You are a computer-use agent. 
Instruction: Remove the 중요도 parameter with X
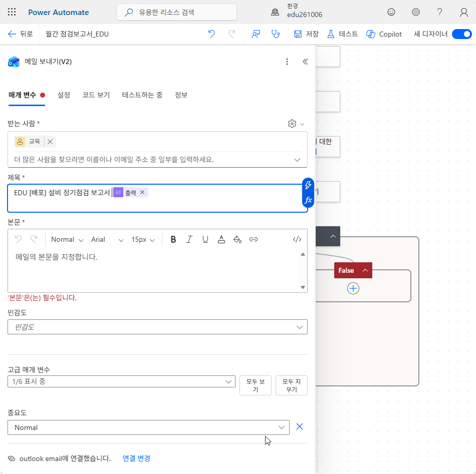[x=299, y=426]
